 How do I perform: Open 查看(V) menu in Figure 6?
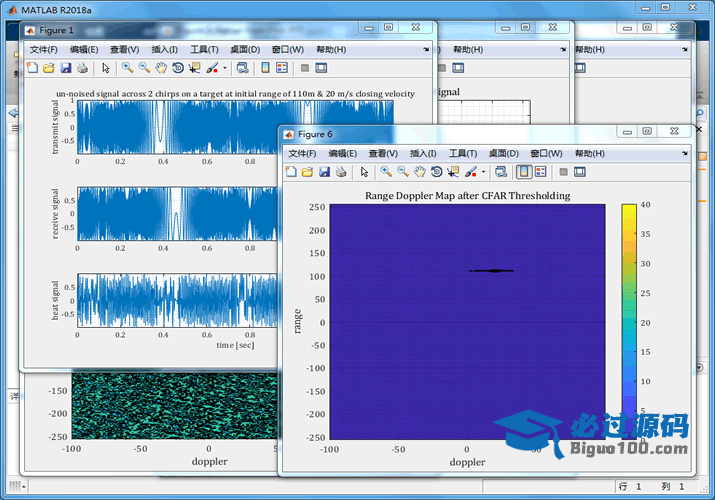[383, 154]
